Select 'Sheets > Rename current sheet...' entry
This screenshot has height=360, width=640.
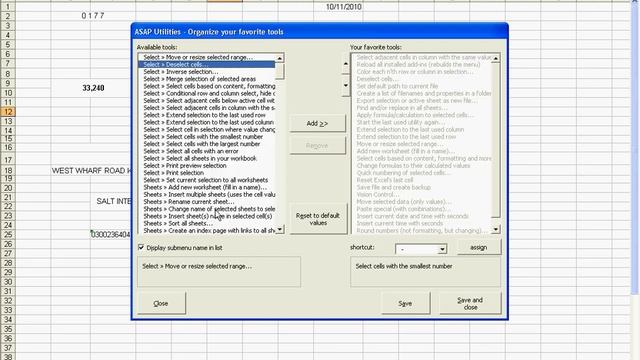[x=207, y=202]
